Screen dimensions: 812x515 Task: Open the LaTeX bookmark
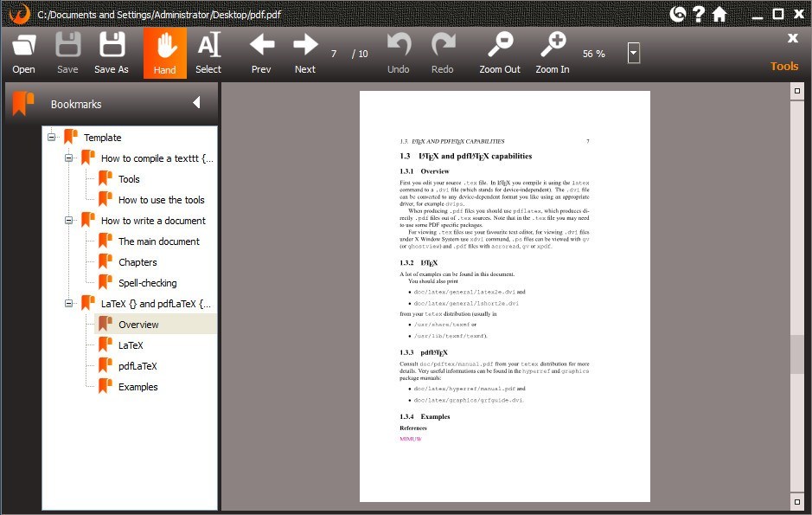coord(131,345)
